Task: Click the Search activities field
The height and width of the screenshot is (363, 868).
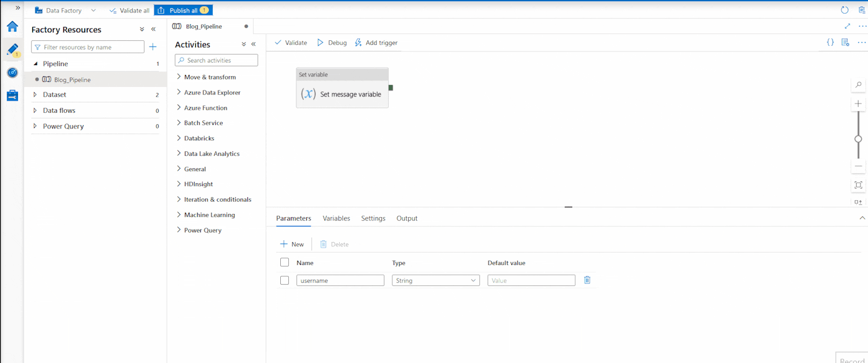Action: (216, 60)
